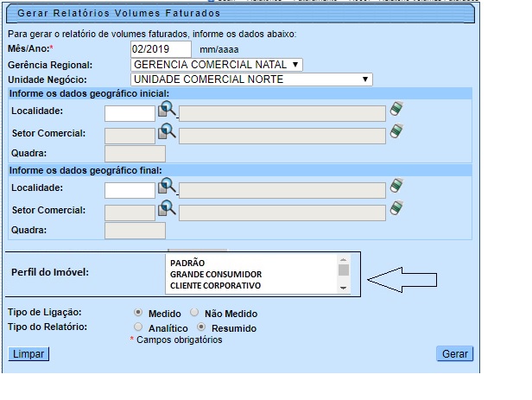Search Localidade in final geographic data
The height and width of the screenshot is (400, 532).
click(x=167, y=186)
